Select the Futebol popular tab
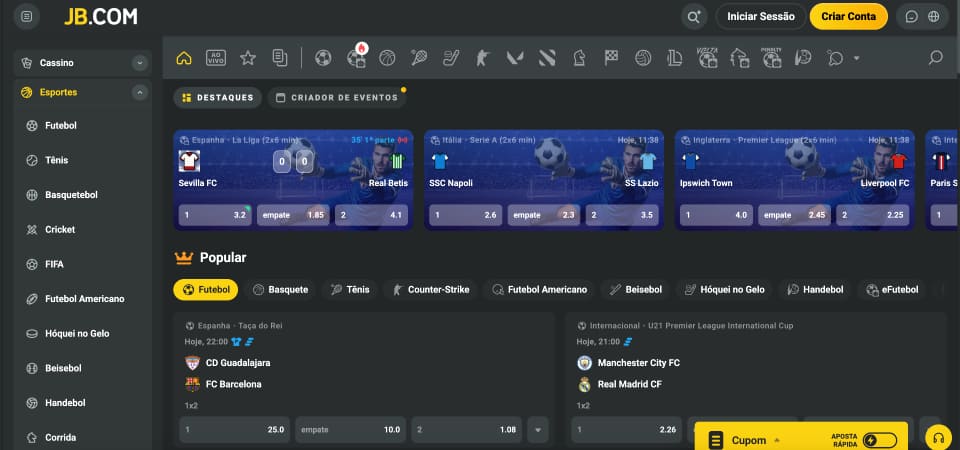 pos(206,290)
